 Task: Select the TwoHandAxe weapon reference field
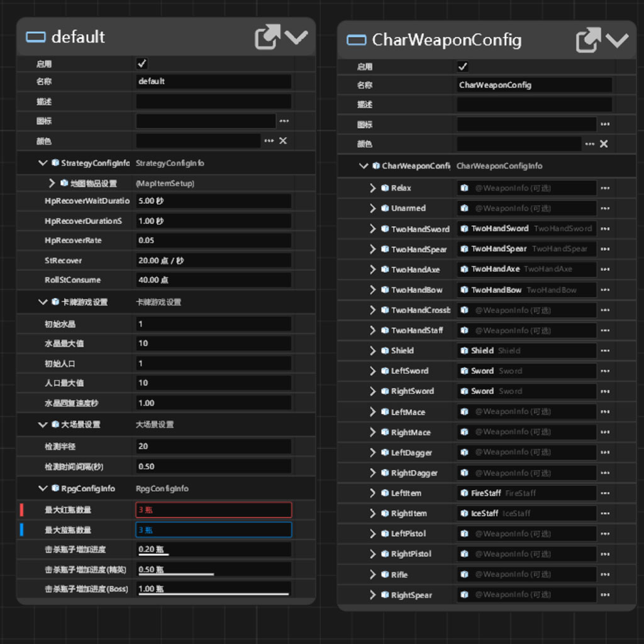526,269
